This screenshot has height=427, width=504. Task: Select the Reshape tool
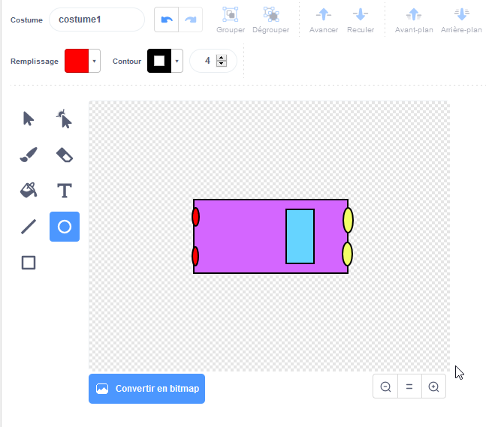[65, 119]
